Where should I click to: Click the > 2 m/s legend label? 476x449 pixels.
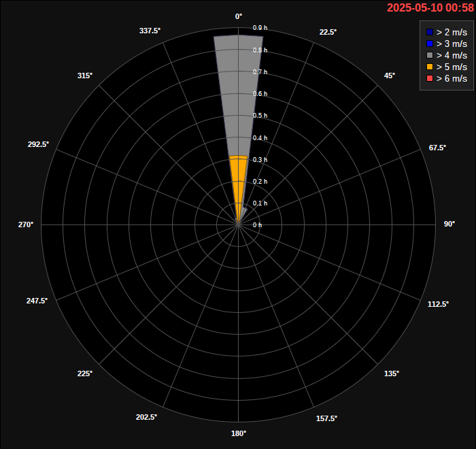point(452,32)
